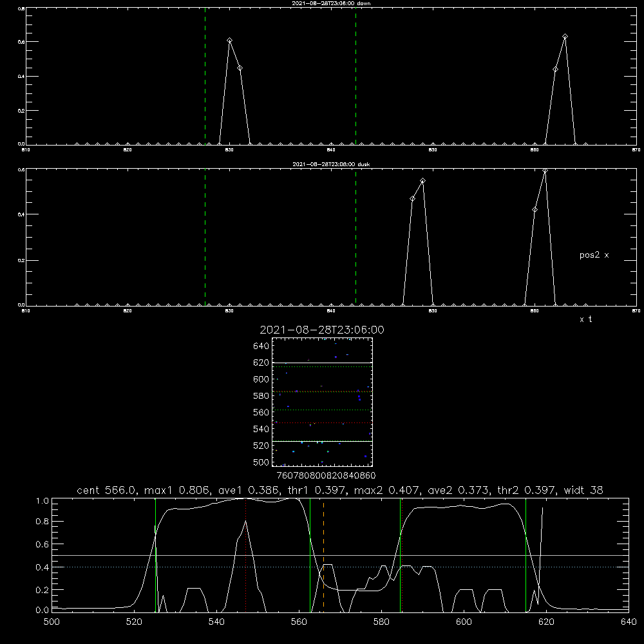Click scatter plot y-axis label 640

[x=261, y=346]
